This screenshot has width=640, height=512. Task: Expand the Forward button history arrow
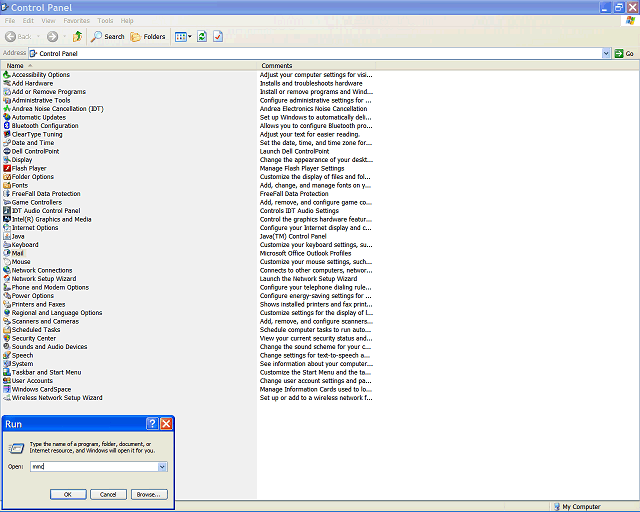coord(64,37)
